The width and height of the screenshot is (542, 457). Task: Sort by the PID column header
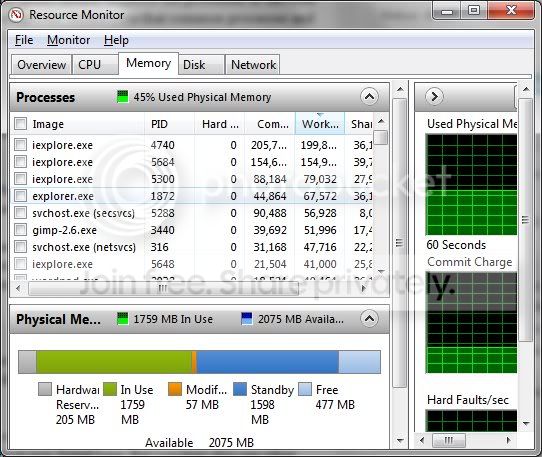(169, 124)
